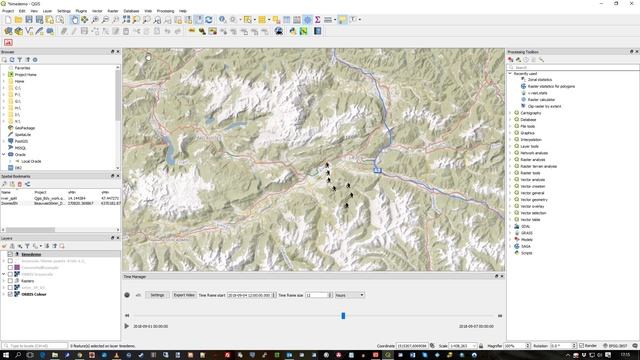The width and height of the screenshot is (640, 360).
Task: Open the Layer menu
Action: (47, 11)
